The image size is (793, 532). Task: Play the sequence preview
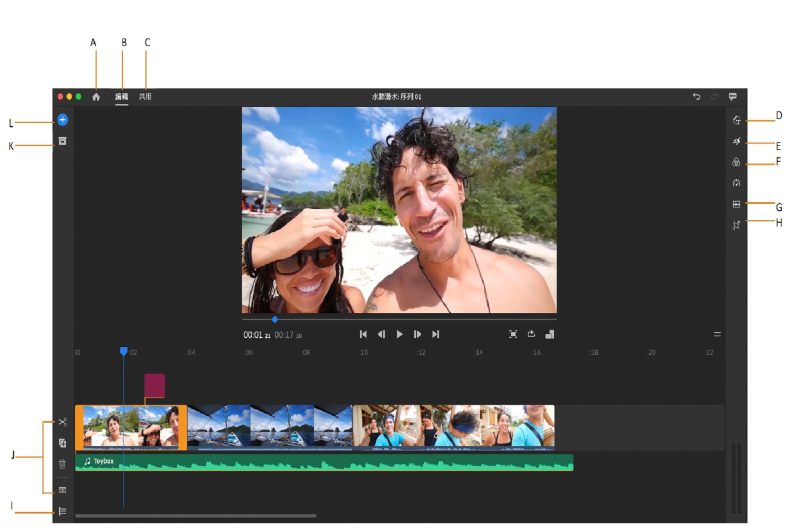coord(399,334)
